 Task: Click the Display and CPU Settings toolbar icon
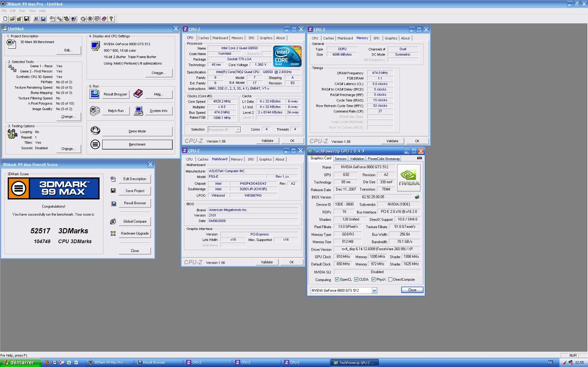[x=73, y=19]
